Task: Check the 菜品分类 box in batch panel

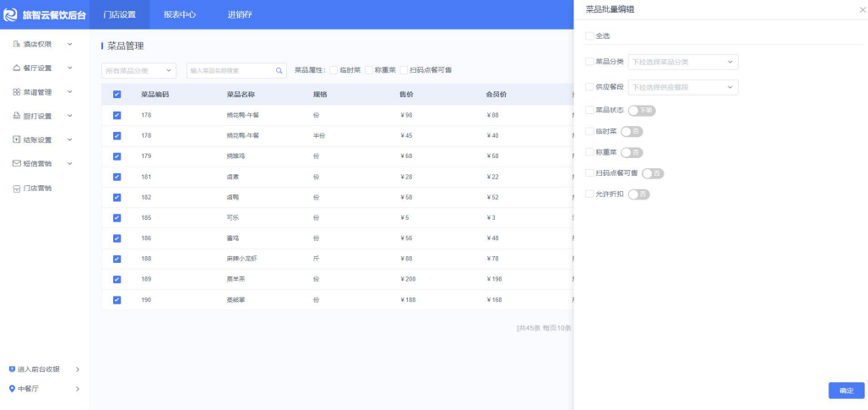Action: click(589, 62)
